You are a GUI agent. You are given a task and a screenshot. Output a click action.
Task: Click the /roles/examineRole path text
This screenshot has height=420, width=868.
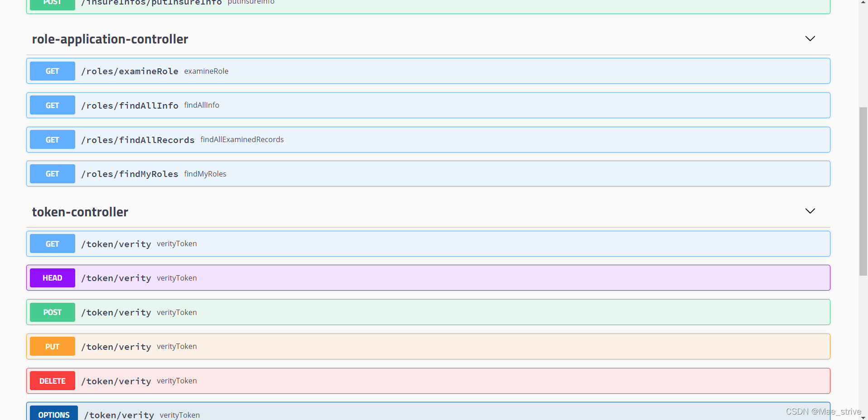coord(130,72)
